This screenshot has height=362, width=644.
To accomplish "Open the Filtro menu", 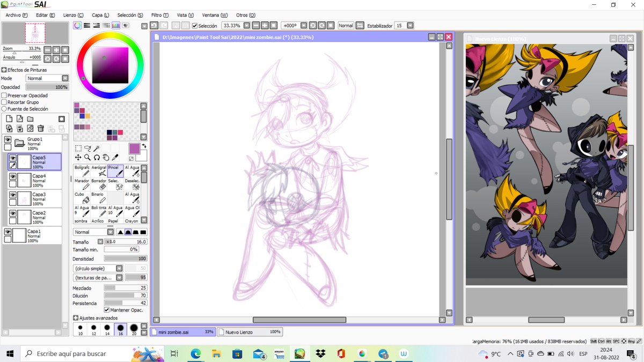I will pyautogui.click(x=160, y=15).
